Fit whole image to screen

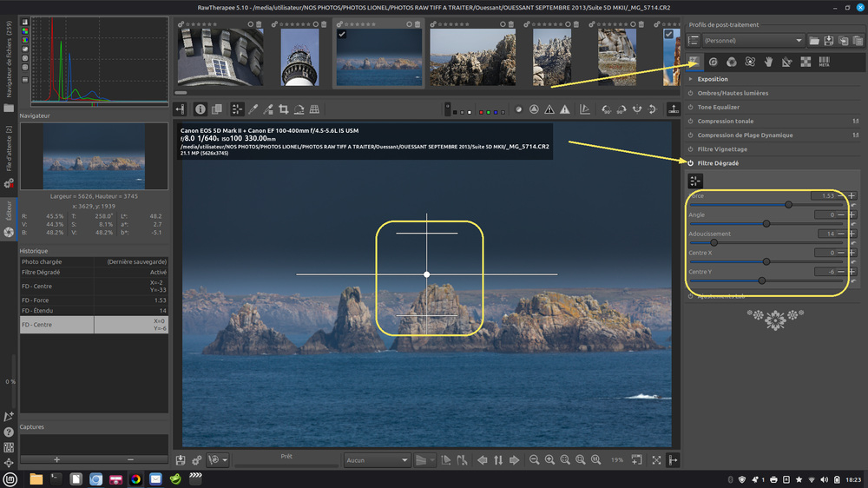pos(565,459)
